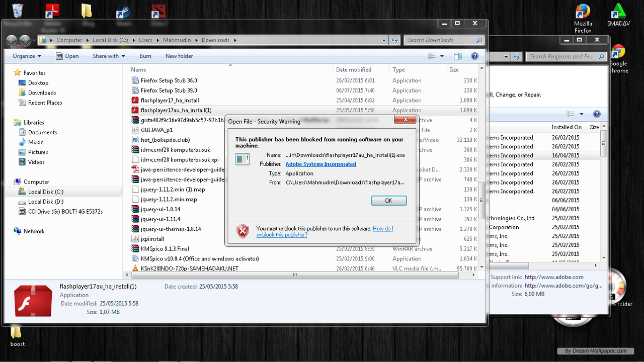
Task: Select jquery-1.11.2.min (1).map file
Action: click(x=173, y=190)
